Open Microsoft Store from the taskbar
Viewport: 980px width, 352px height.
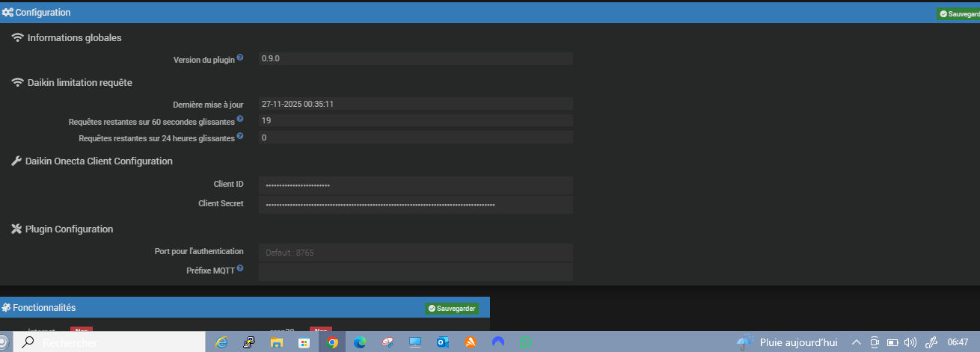click(x=304, y=342)
